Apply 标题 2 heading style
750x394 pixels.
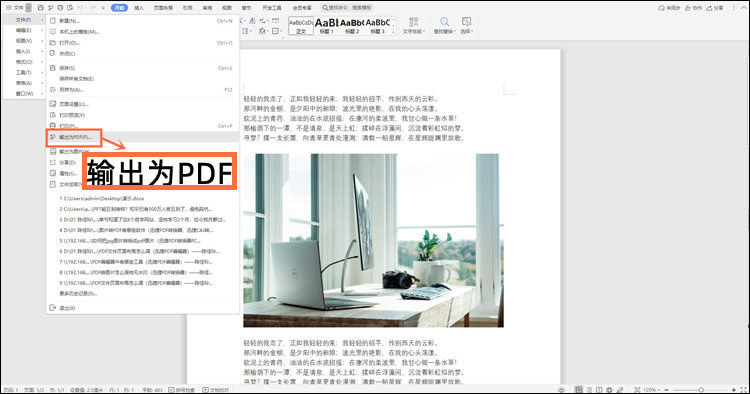point(352,25)
